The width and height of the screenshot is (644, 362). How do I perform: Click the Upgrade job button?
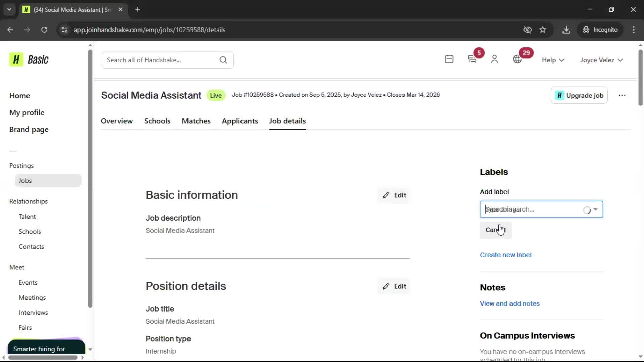(x=579, y=95)
